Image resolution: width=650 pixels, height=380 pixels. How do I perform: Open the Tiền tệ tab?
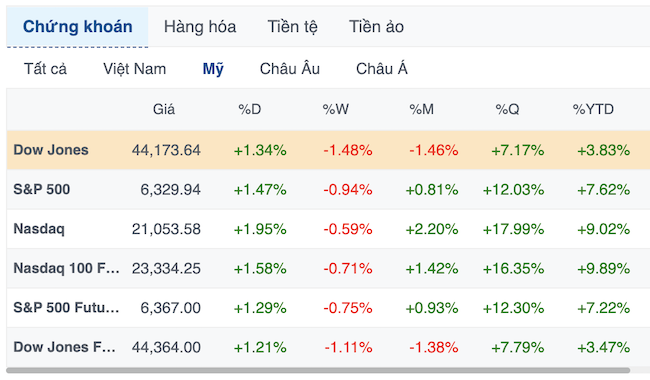click(x=292, y=27)
